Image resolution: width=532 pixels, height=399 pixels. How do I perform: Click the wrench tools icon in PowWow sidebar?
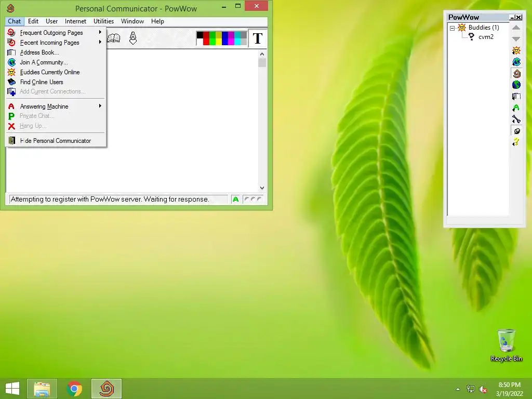tap(516, 119)
